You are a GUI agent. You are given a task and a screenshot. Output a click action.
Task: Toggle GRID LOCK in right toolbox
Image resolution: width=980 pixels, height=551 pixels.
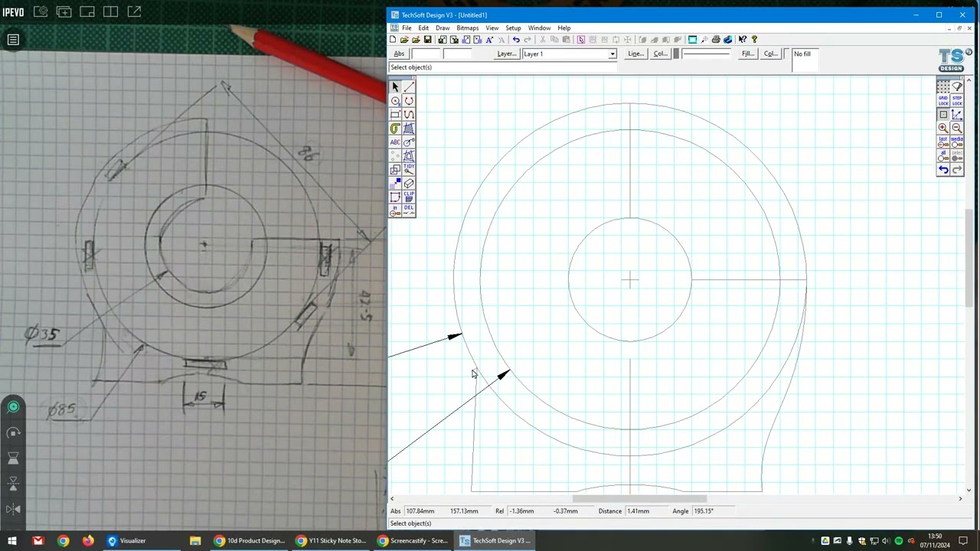coord(943,101)
